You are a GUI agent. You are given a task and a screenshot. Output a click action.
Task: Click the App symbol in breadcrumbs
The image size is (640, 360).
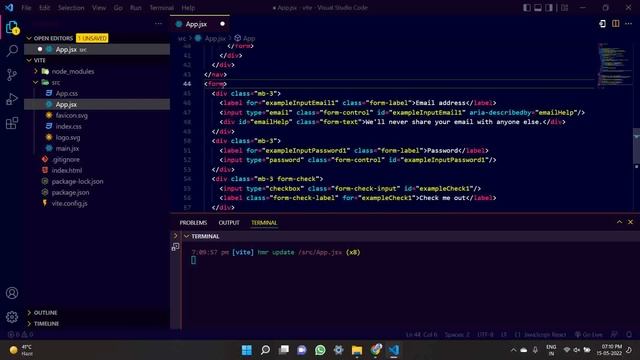(245, 38)
